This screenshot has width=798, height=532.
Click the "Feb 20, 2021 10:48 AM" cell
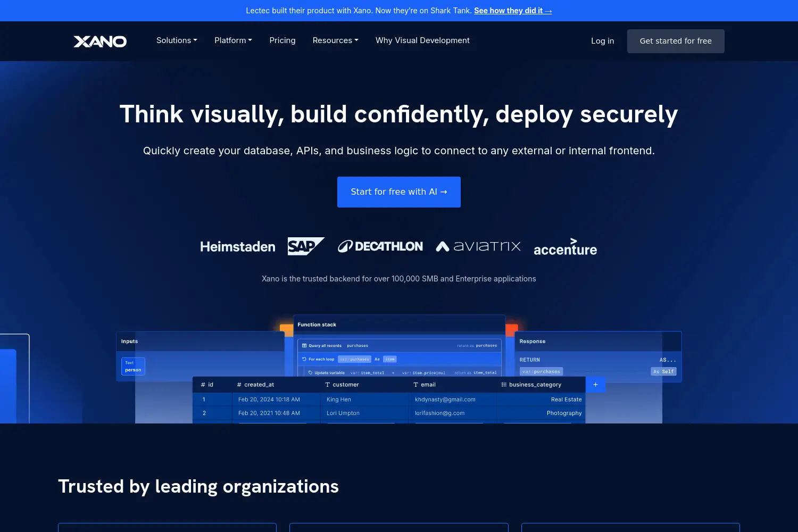(x=269, y=413)
